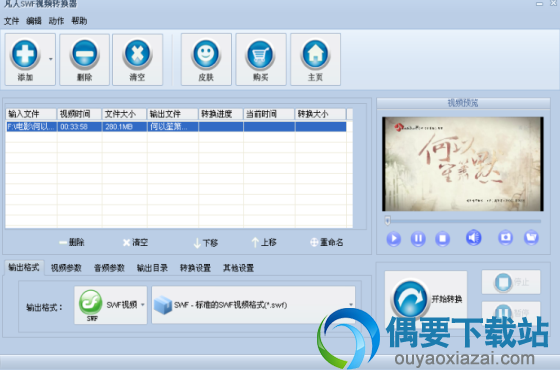Screen dimensions: 560x370
Task: Expand the 添加 button dropdown arrow
Action: (x=51, y=59)
